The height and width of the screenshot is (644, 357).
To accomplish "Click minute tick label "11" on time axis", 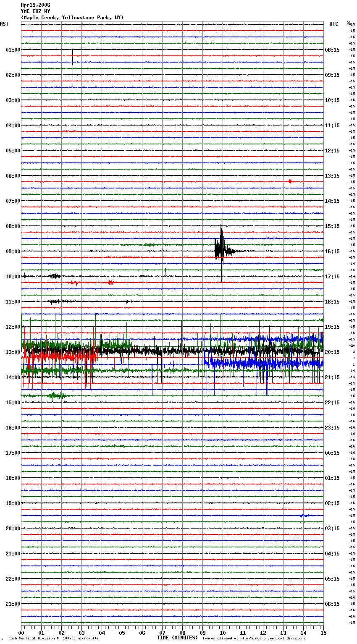I will pos(243,633).
